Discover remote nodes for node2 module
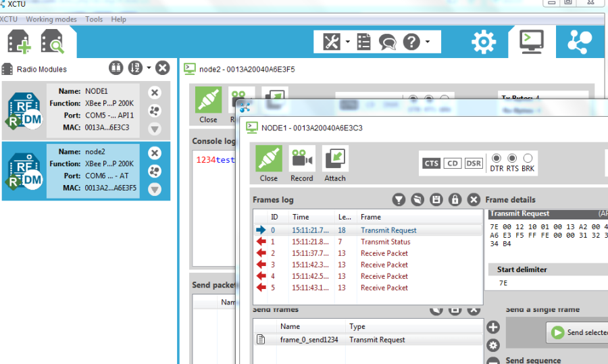 [154, 172]
